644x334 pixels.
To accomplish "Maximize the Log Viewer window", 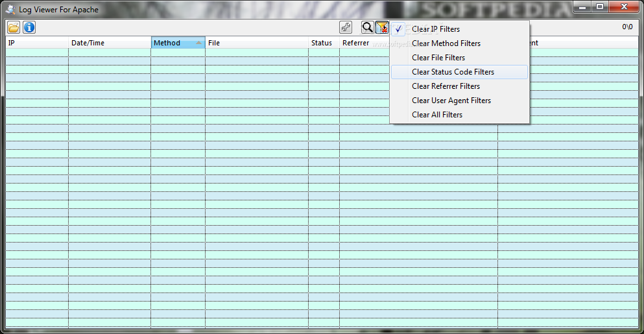I will 600,7.
